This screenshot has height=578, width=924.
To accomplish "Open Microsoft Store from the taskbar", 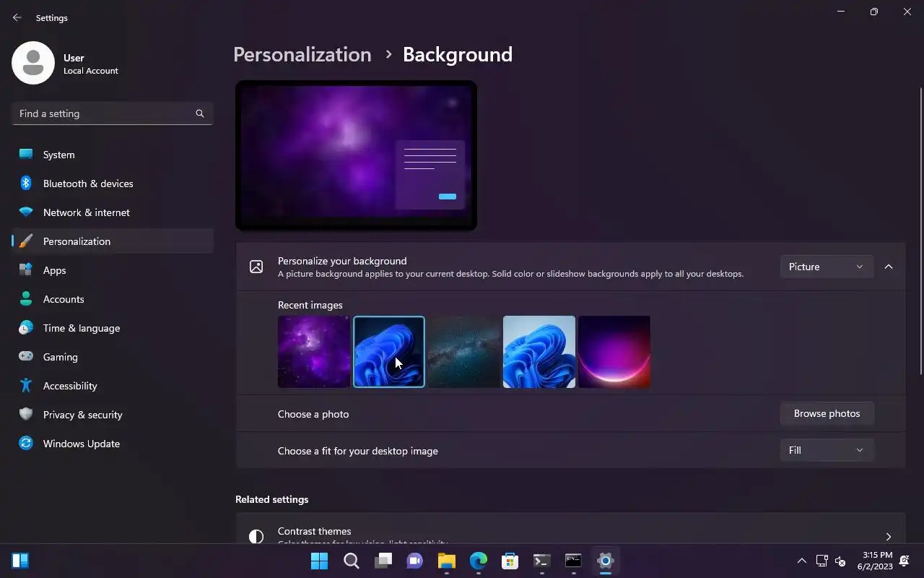I will coord(510,561).
